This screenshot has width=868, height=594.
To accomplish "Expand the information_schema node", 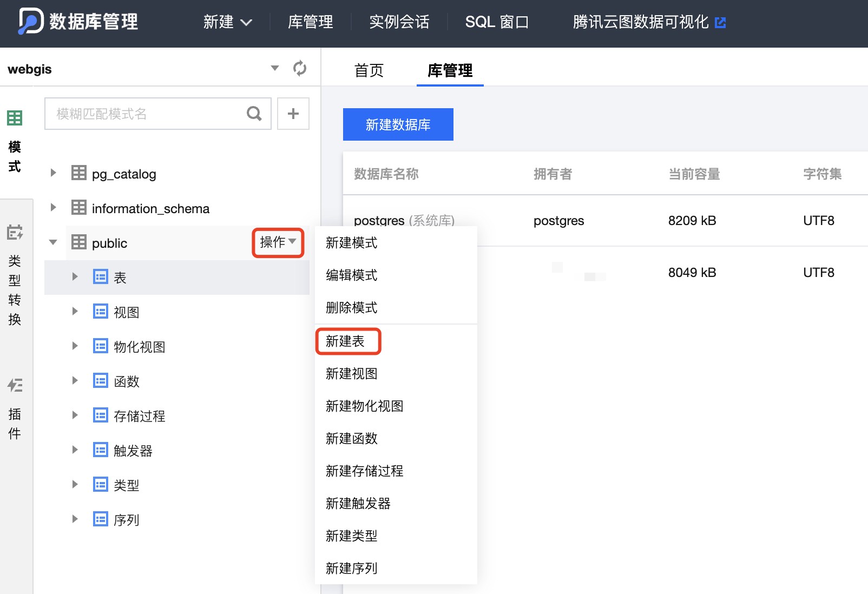I will [53, 208].
